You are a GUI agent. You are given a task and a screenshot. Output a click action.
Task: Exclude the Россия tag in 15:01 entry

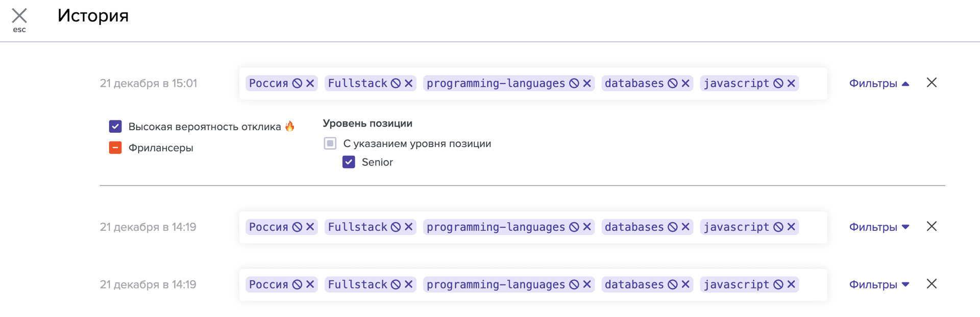(x=297, y=83)
